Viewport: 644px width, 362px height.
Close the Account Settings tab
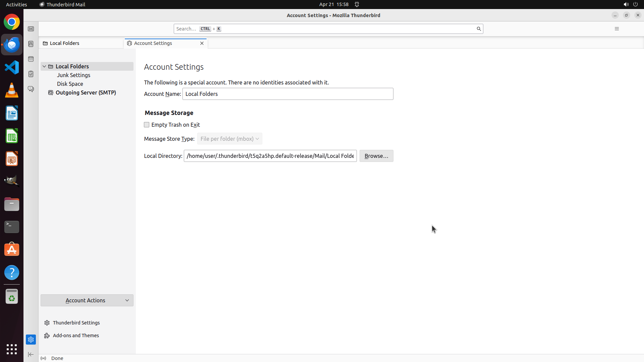(202, 43)
